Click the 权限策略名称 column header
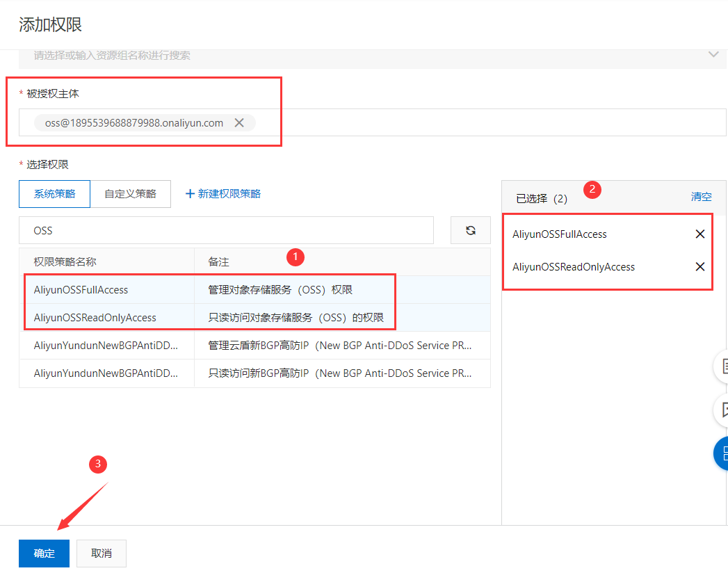Screen dimensions: 728x573 tap(65, 262)
